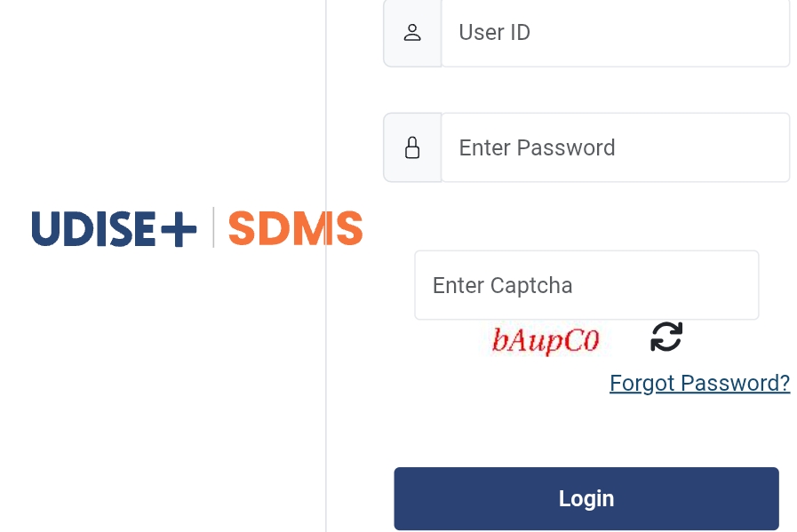The image size is (797, 532).
Task: Click the UDISE+ blue logo
Action: tap(114, 228)
